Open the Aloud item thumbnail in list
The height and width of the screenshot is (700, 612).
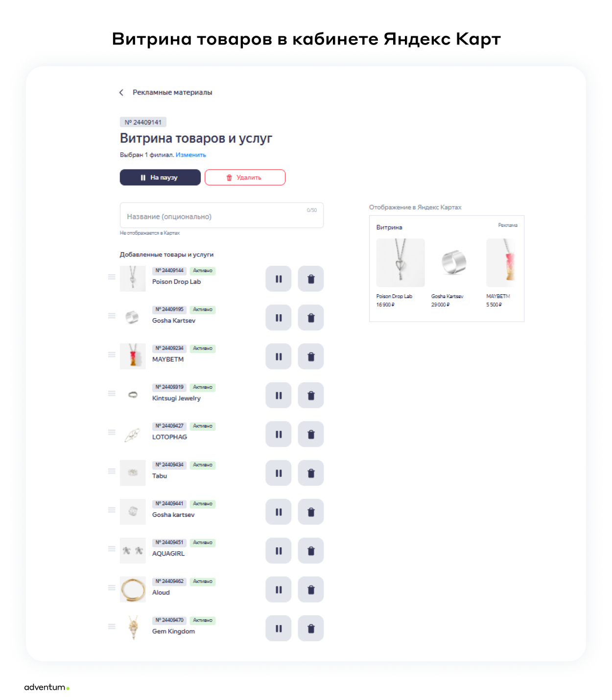(x=133, y=590)
